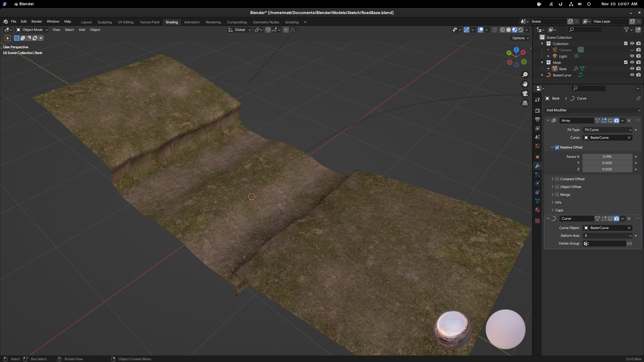Screen dimensions: 644x362
Task: Remove the Array modifier with X
Action: pyautogui.click(x=629, y=120)
